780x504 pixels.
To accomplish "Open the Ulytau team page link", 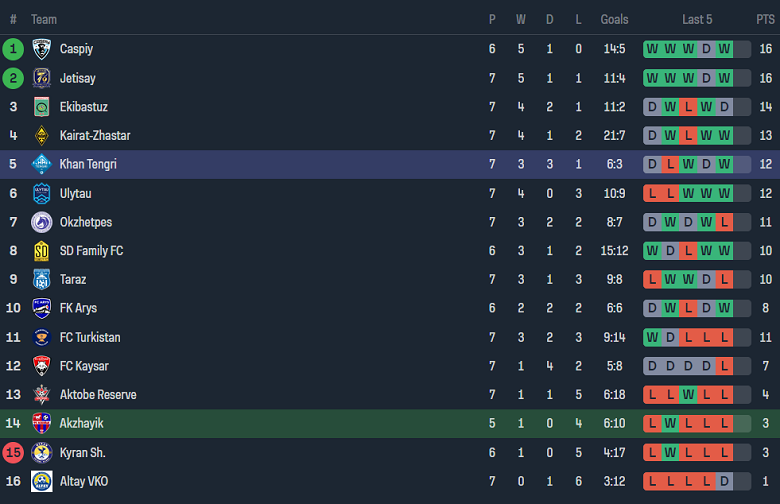I will 77,193.
